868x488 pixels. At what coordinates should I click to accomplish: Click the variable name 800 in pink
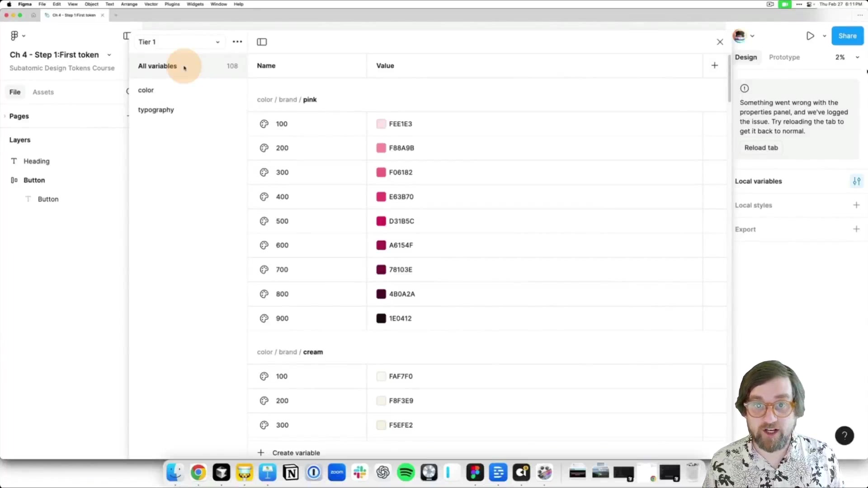[x=282, y=294]
